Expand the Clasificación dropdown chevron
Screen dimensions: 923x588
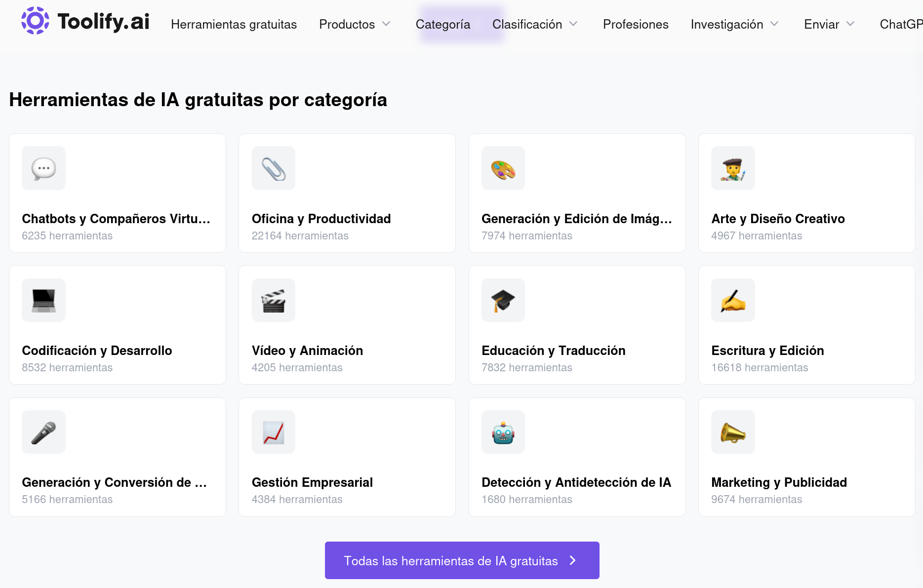pyautogui.click(x=573, y=24)
